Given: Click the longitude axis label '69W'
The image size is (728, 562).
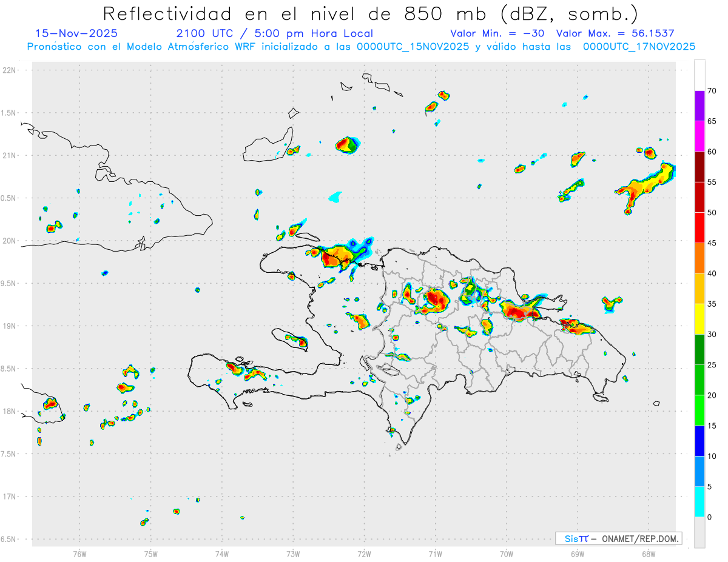Looking at the screenshot, I should click(x=578, y=554).
